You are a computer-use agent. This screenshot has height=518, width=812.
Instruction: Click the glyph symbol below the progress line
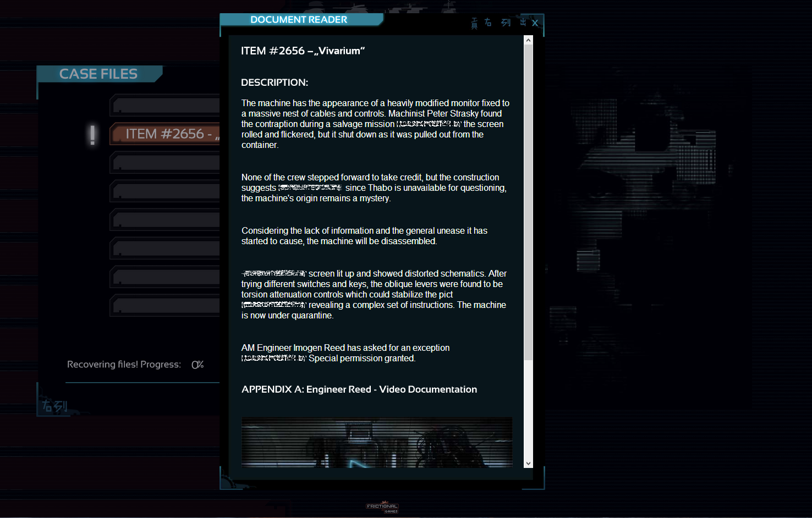54,406
